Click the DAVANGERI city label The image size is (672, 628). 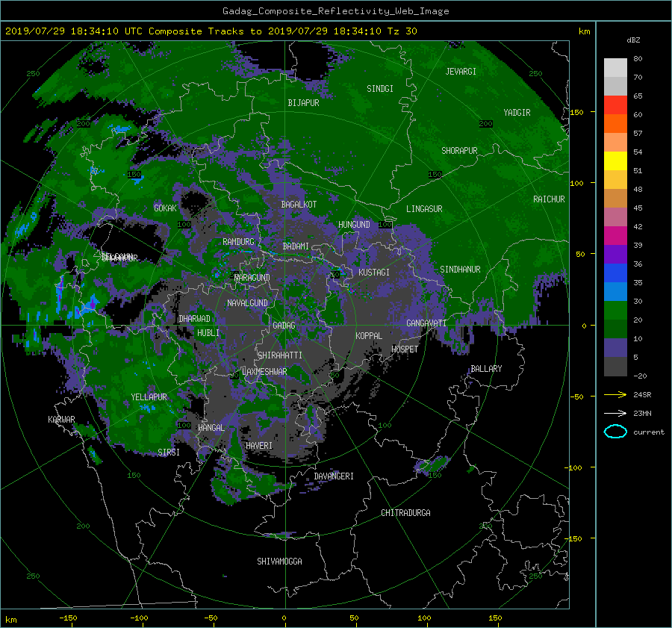point(334,476)
